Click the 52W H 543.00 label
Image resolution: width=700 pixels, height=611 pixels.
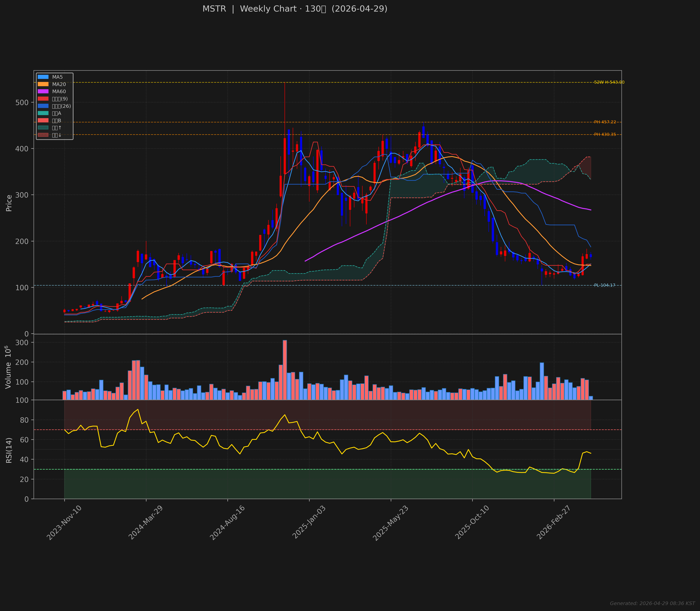(609, 82)
